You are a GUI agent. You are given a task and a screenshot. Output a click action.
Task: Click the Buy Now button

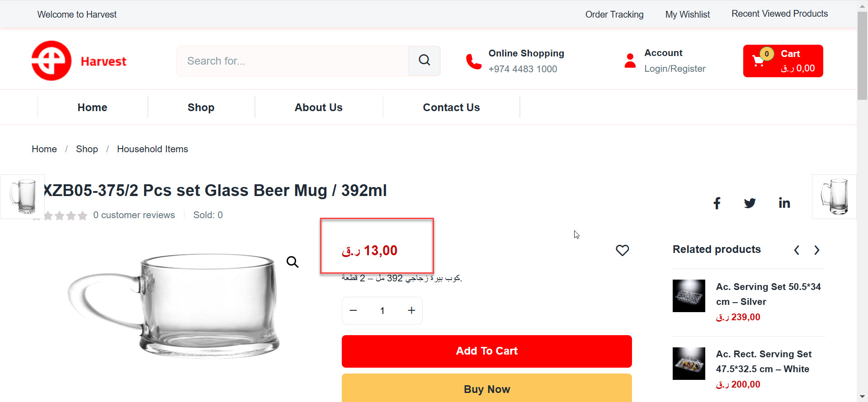(x=487, y=388)
